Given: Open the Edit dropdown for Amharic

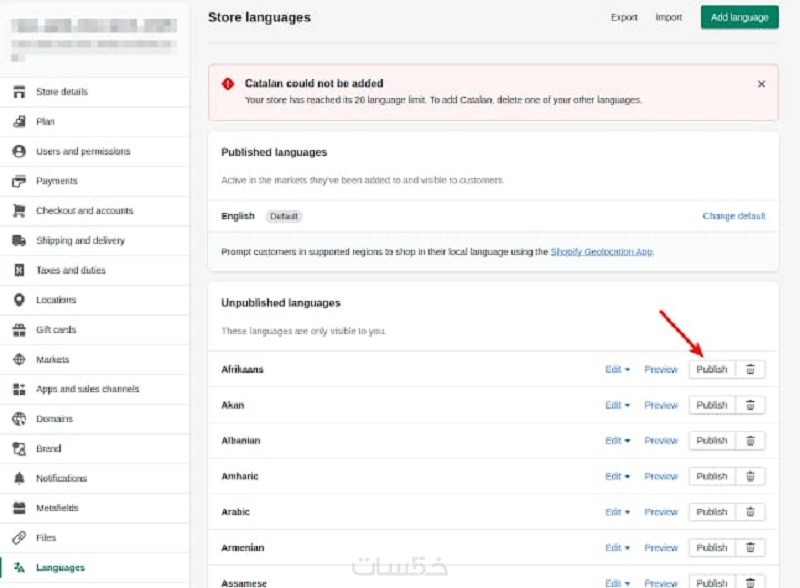Looking at the screenshot, I should click(618, 477).
